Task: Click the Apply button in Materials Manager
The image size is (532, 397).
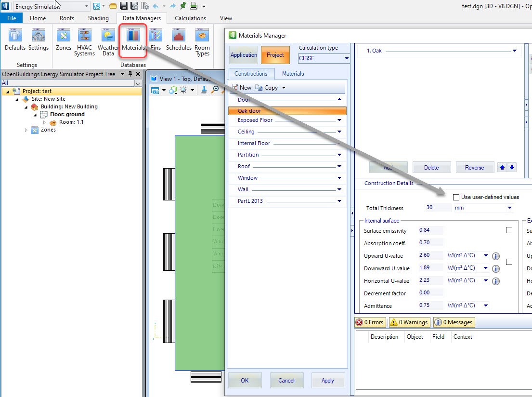Action: click(x=328, y=380)
